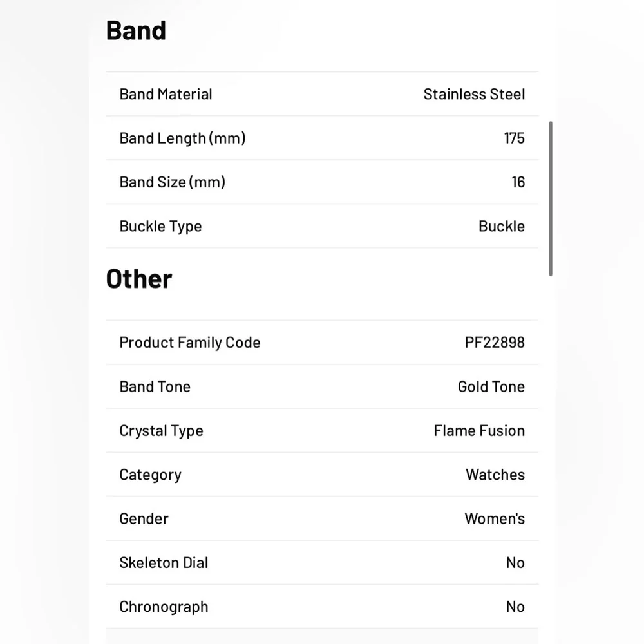Select the Skeleton Dial label
Image resolution: width=644 pixels, height=644 pixels.
[x=164, y=563]
